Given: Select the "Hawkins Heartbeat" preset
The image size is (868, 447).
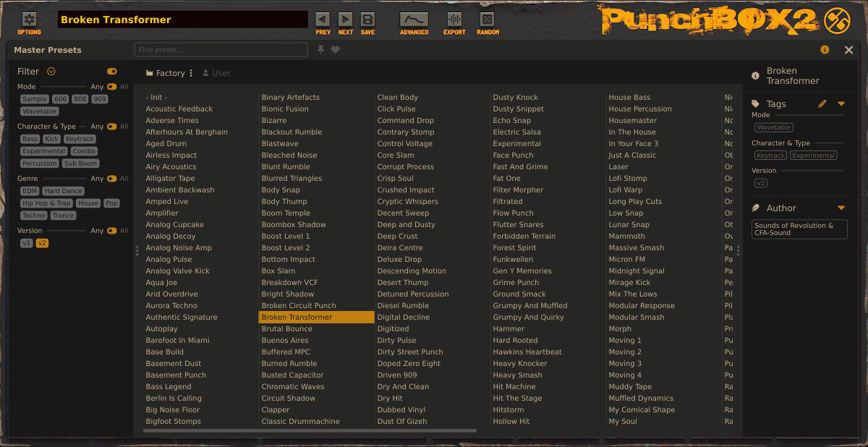Looking at the screenshot, I should click(x=527, y=352).
